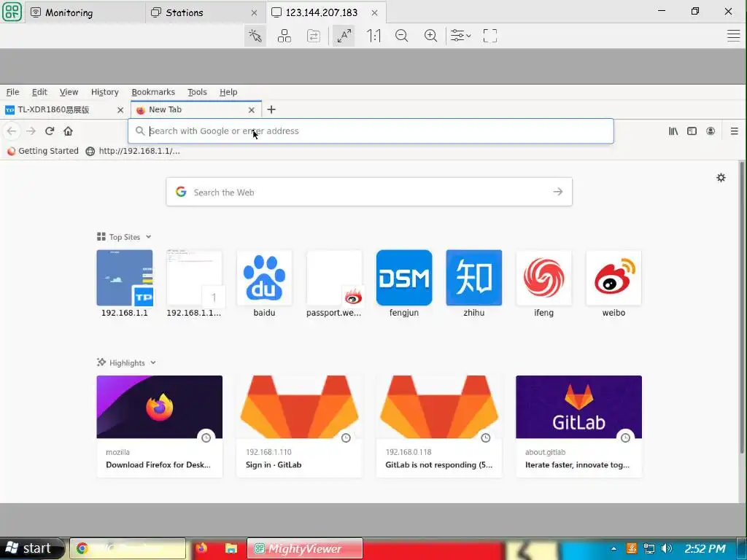Click the MightyViewer app logo icon
This screenshot has width=747, height=560.
[x=12, y=12]
